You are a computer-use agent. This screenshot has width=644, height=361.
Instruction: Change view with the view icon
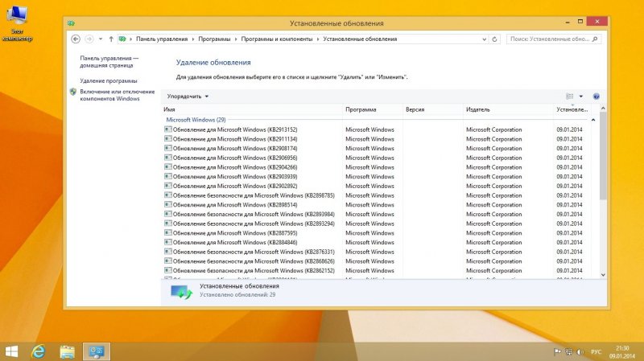(570, 96)
